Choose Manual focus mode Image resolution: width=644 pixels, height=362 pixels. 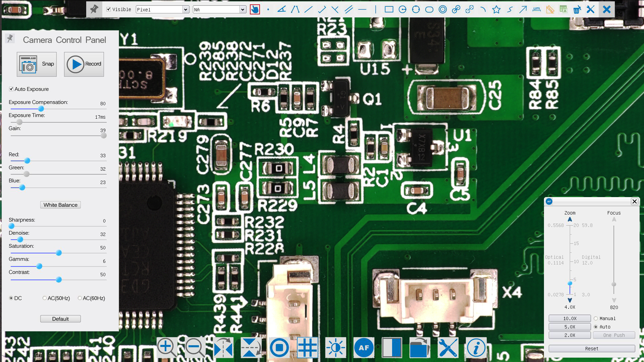[x=596, y=318]
